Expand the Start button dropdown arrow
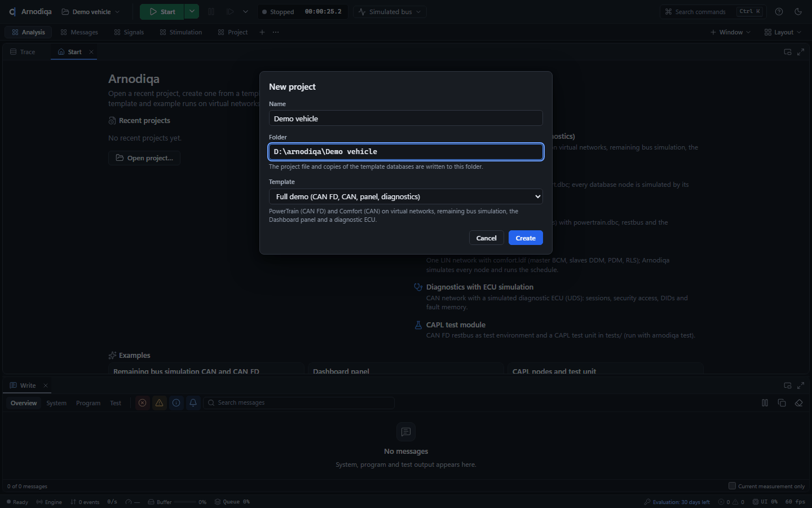 coord(192,12)
